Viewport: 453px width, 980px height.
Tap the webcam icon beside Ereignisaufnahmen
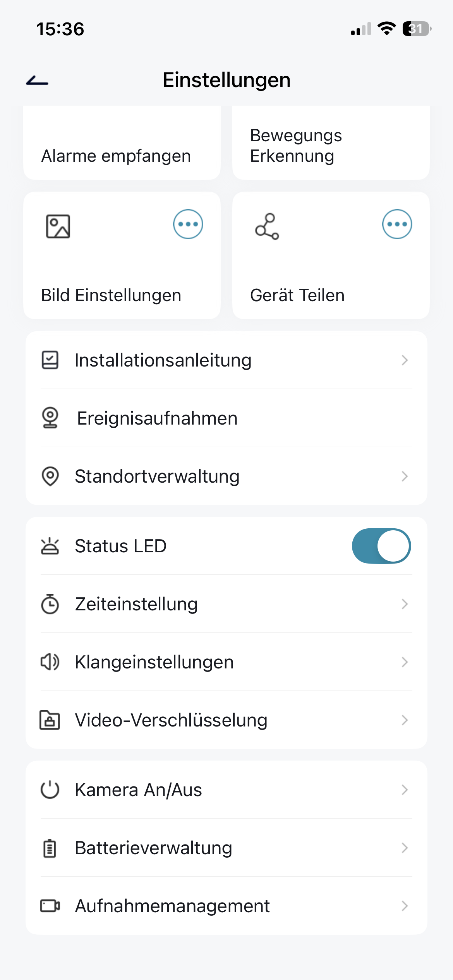[50, 418]
